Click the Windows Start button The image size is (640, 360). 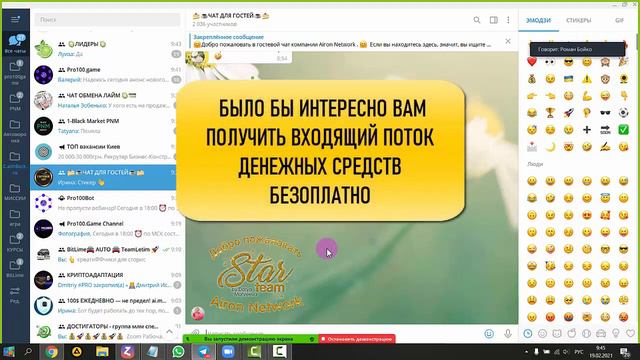click(9, 351)
